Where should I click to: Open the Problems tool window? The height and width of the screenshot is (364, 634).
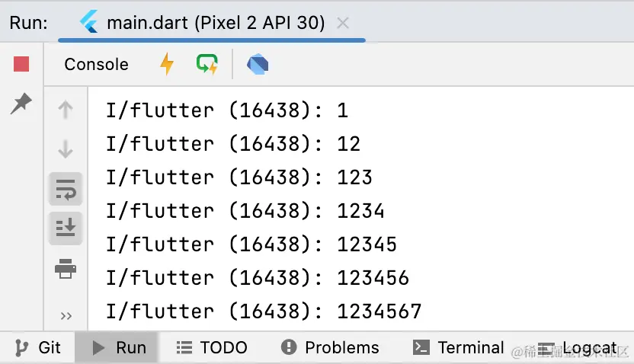point(330,348)
